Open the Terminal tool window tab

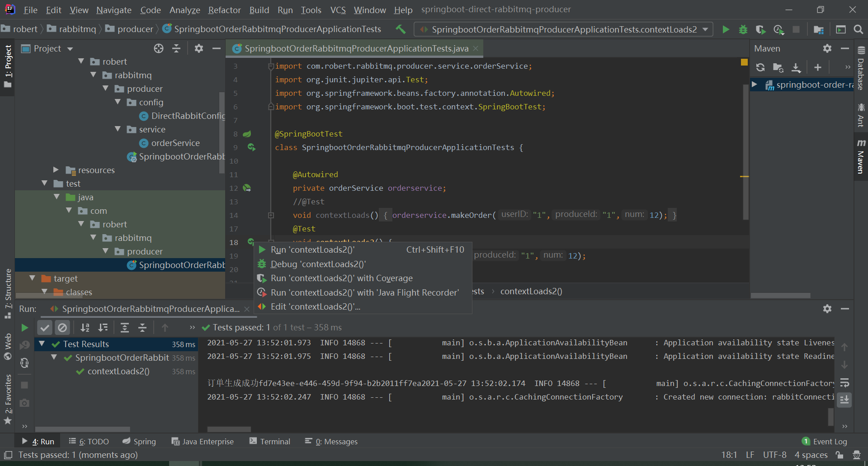[270, 442]
